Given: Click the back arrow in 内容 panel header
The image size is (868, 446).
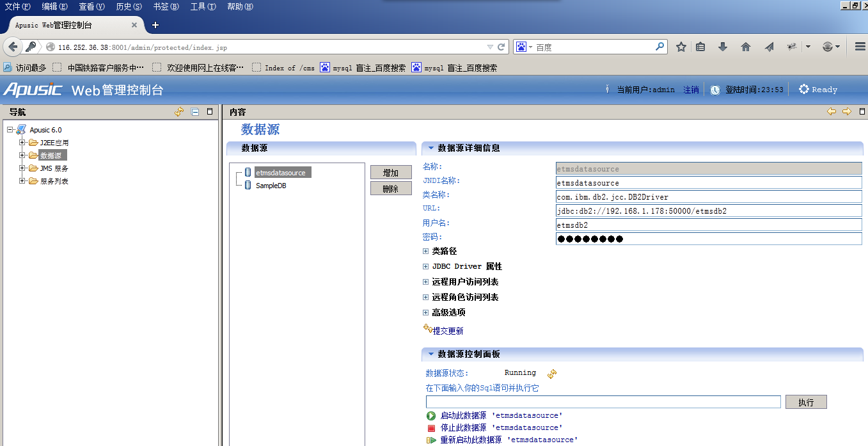Looking at the screenshot, I should click(832, 111).
